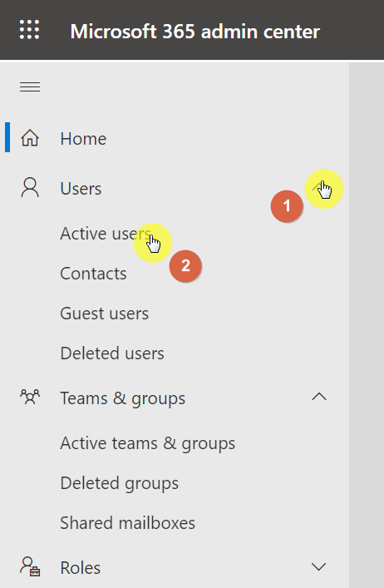Collapse the Users section chevron
The width and height of the screenshot is (384, 588).
(x=319, y=186)
